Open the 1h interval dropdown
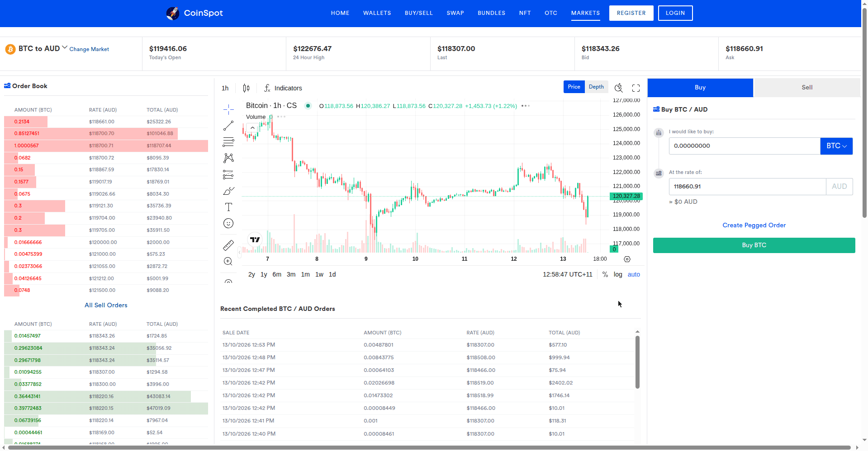Viewport: 868px width, 451px height. (x=225, y=88)
